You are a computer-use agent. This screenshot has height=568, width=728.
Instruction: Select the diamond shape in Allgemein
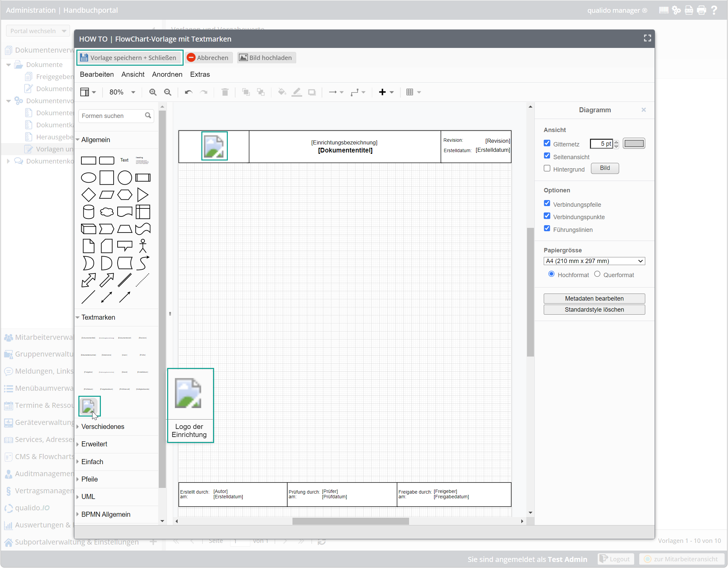[88, 195]
